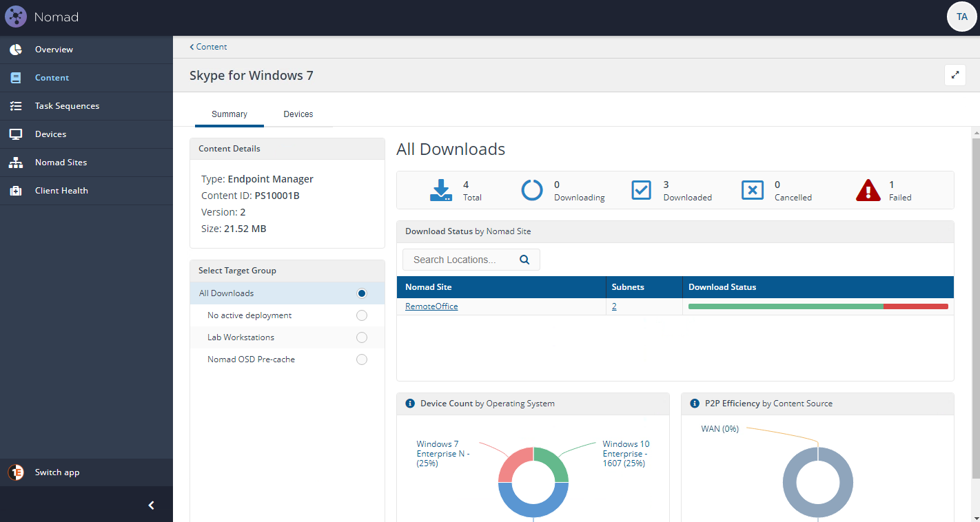Click the red Windows 7 donut segment
The width and height of the screenshot is (980, 522).
511,461
